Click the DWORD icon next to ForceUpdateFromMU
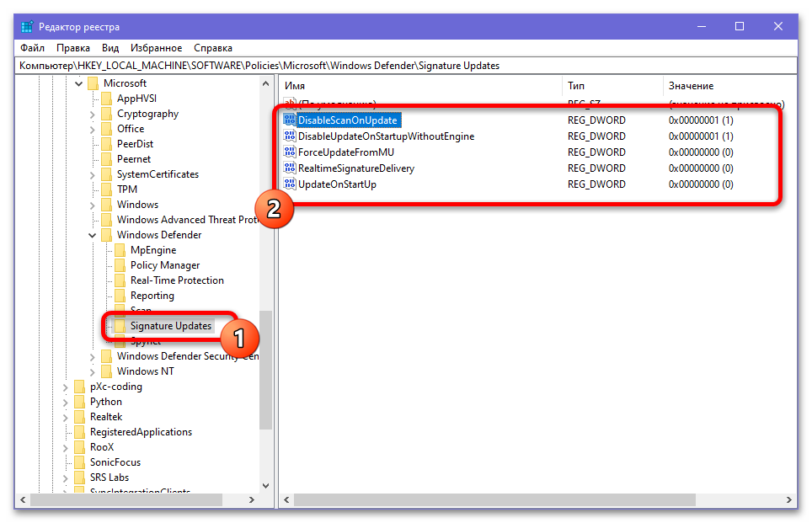 [290, 152]
